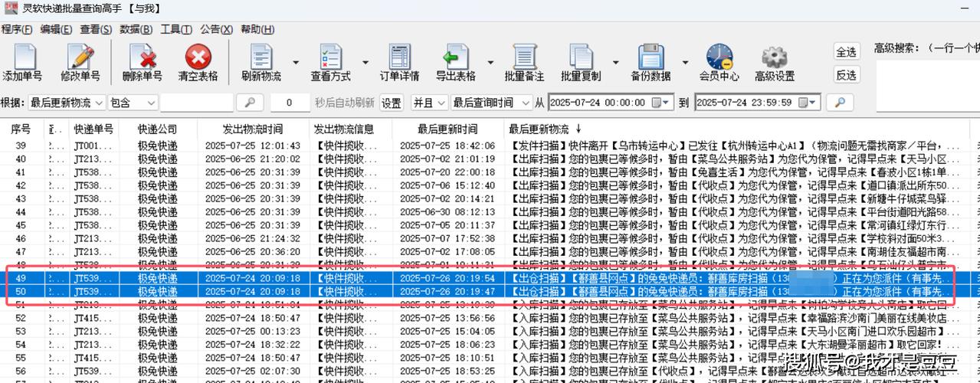Click the 批量复制 (batch copy) icon
Screen dimensions: 980x383
(581, 56)
